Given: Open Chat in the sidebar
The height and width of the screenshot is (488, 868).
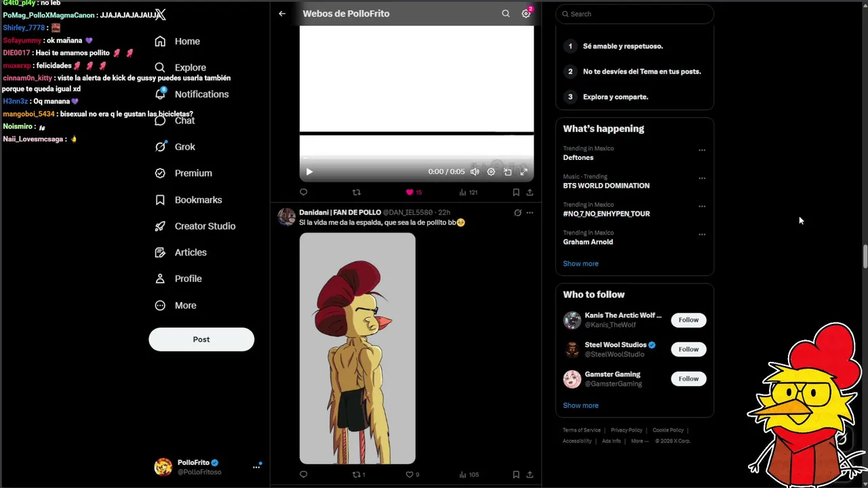Looking at the screenshot, I should (x=174, y=121).
